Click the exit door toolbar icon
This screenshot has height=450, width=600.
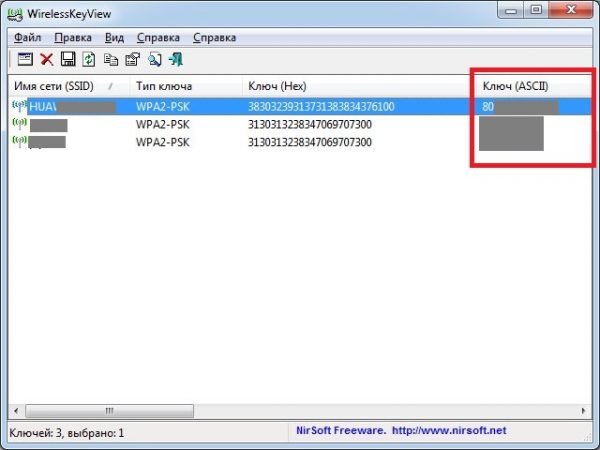(x=176, y=59)
